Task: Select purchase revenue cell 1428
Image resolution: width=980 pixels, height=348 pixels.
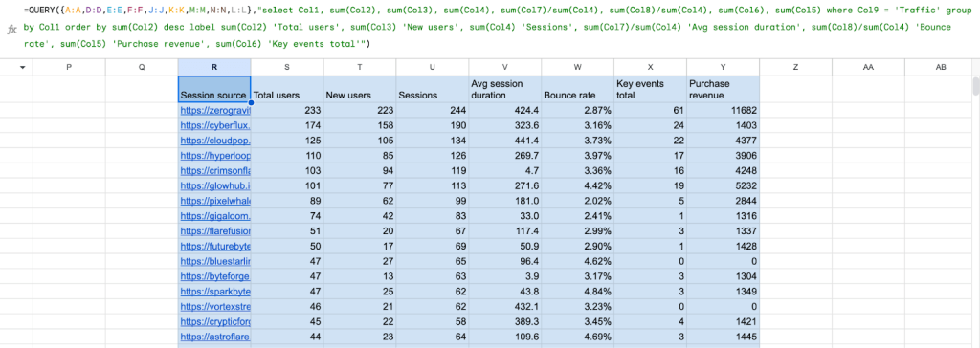Action: (x=724, y=246)
